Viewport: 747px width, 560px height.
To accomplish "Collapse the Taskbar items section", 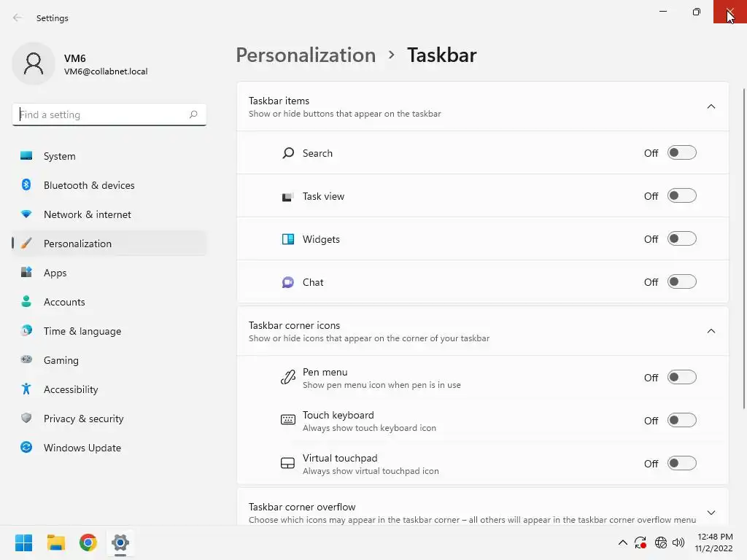I will coord(711,106).
